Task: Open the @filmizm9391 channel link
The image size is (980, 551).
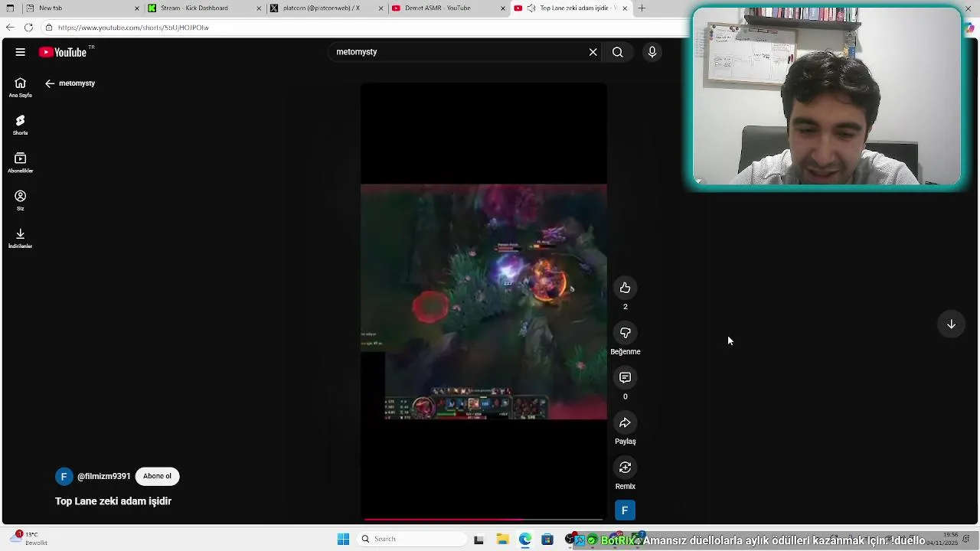Action: 103,476
